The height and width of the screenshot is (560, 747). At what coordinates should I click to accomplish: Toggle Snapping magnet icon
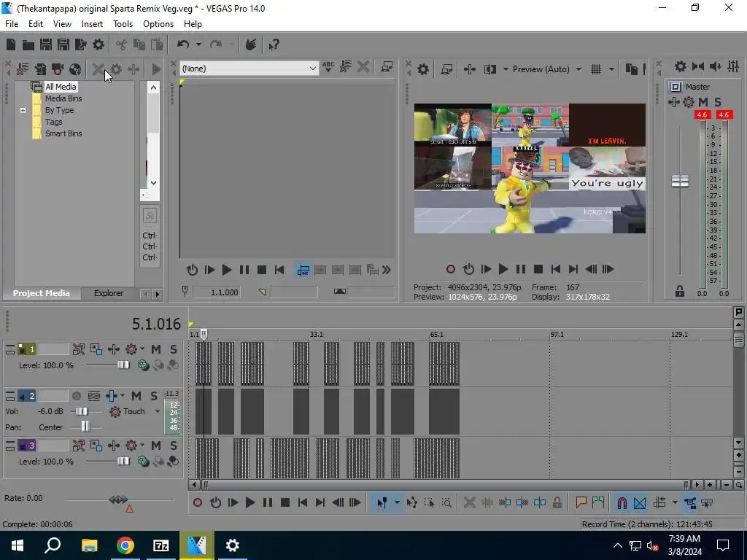tap(622, 503)
